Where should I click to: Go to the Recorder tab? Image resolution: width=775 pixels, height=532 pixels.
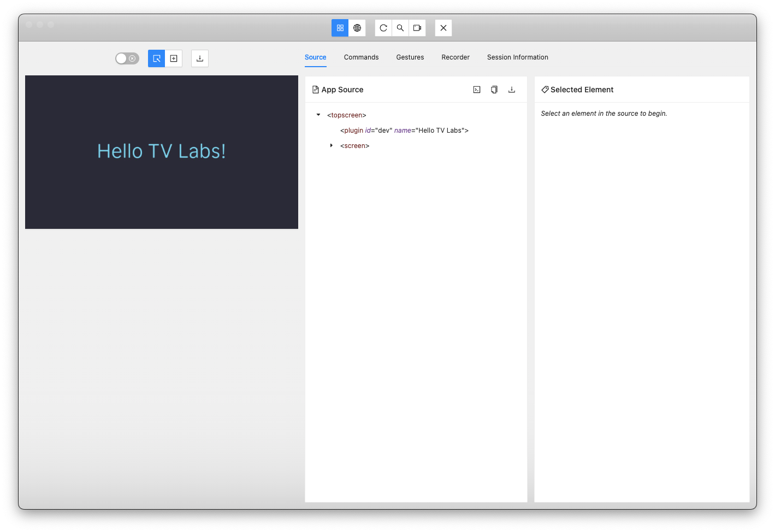pos(455,57)
